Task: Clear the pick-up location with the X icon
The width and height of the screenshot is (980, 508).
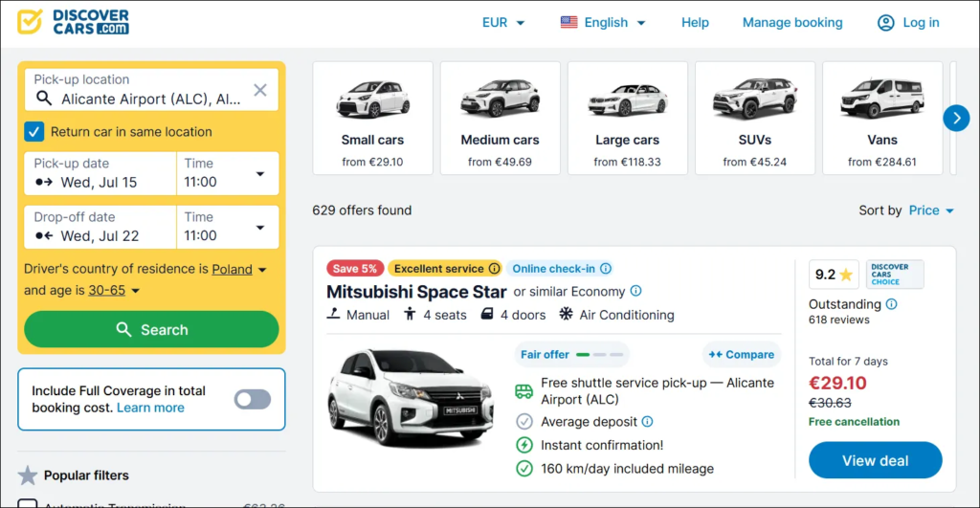Action: click(x=260, y=90)
